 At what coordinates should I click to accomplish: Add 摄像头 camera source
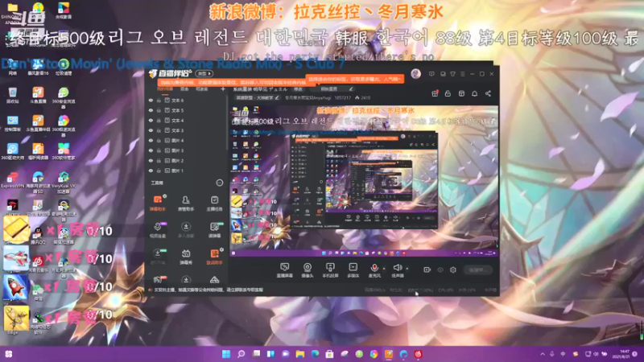[x=308, y=270]
